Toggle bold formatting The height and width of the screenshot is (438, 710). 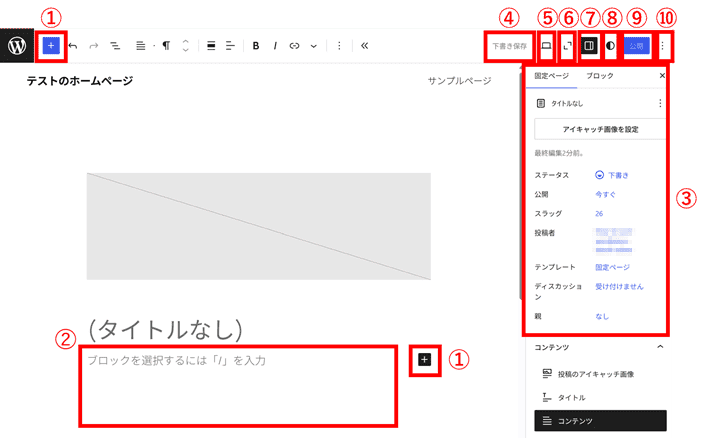point(256,46)
